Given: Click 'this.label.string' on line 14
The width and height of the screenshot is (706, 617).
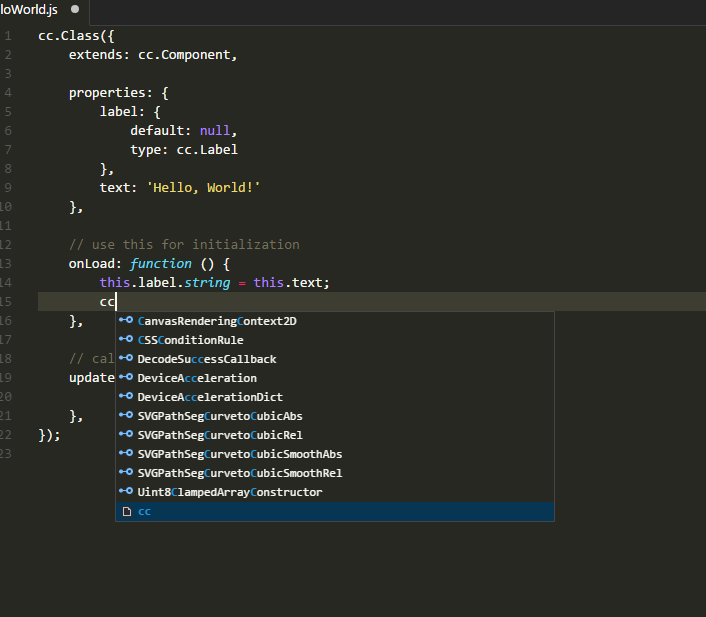Looking at the screenshot, I should [165, 283].
